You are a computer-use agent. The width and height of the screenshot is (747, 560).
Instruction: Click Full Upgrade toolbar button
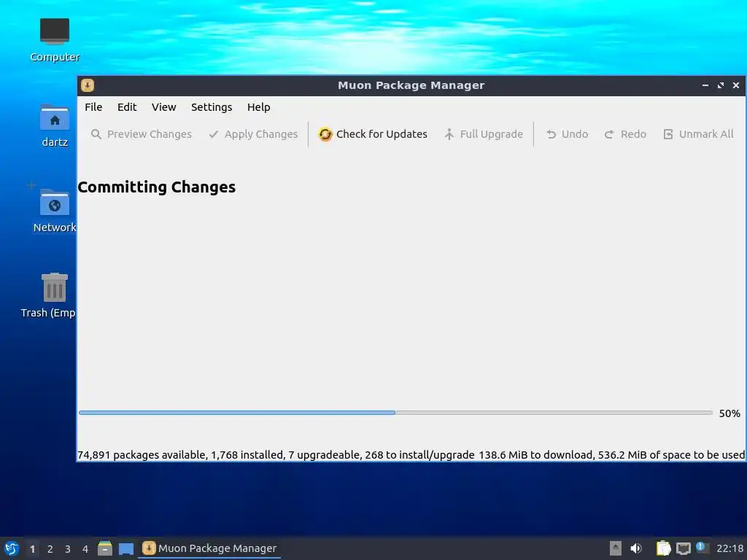483,134
